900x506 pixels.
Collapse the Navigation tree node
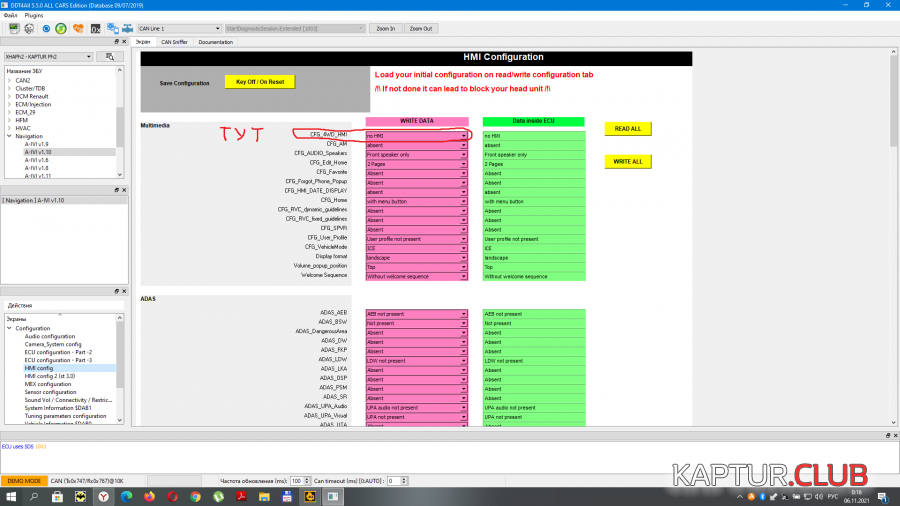pos(9,136)
